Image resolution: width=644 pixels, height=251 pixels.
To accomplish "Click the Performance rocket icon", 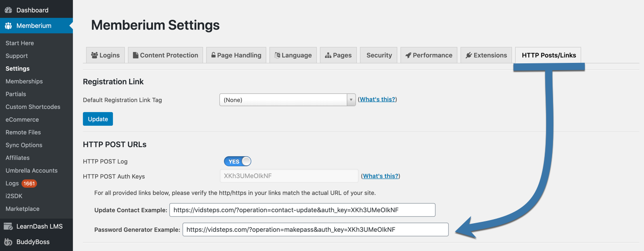I will click(408, 55).
